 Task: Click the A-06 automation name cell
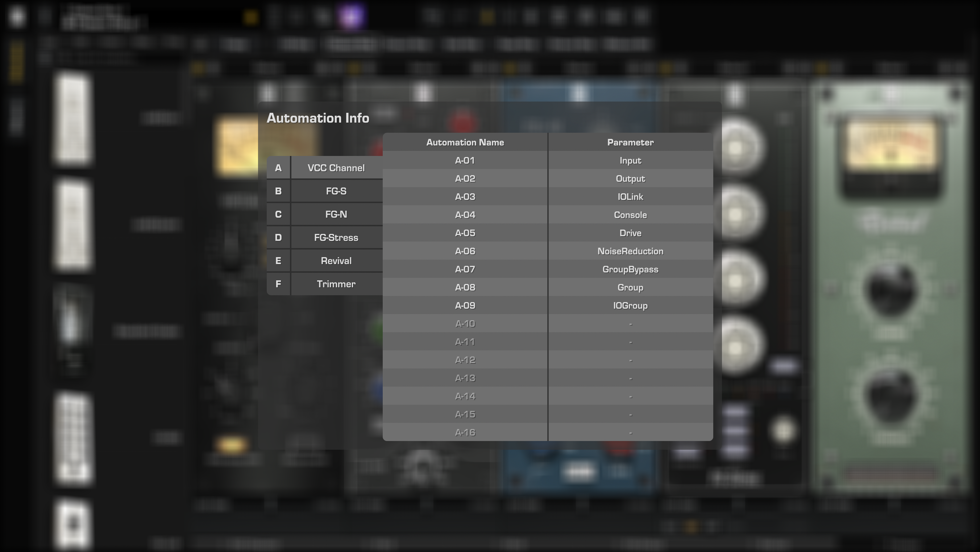point(465,251)
